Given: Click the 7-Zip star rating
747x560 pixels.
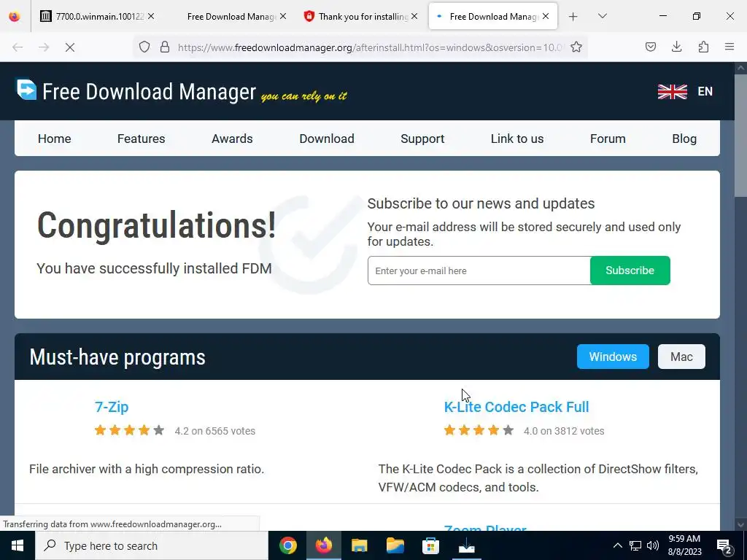Looking at the screenshot, I should tap(129, 430).
